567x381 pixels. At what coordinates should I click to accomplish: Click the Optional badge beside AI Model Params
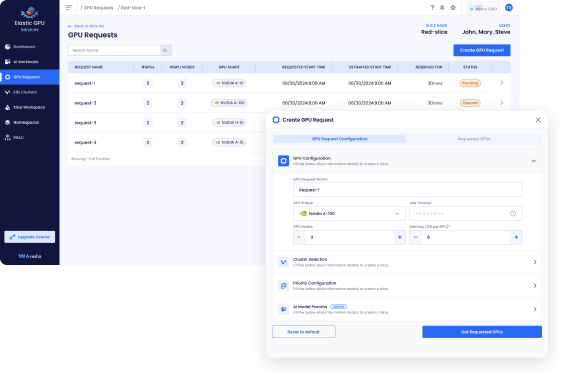coord(338,307)
